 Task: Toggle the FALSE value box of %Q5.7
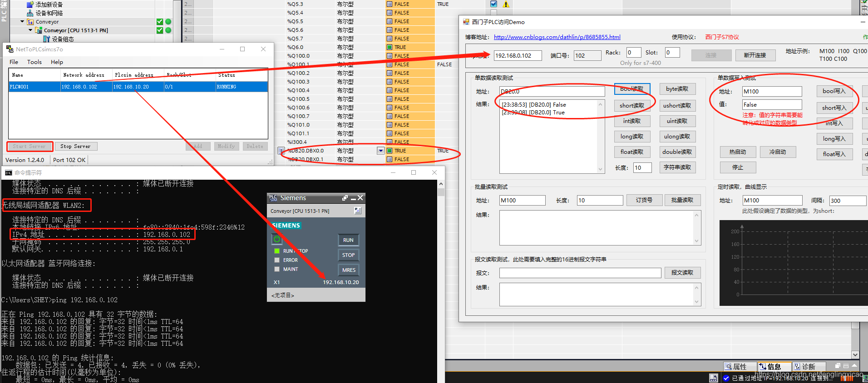point(390,39)
